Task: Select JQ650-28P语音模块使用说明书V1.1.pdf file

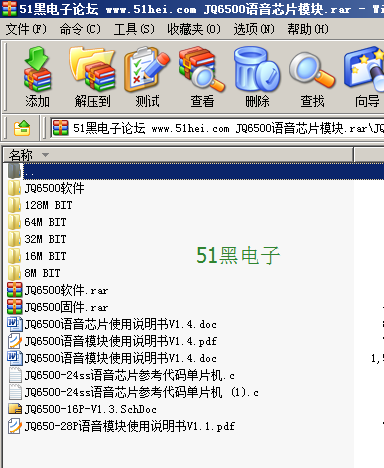Action: (121, 426)
